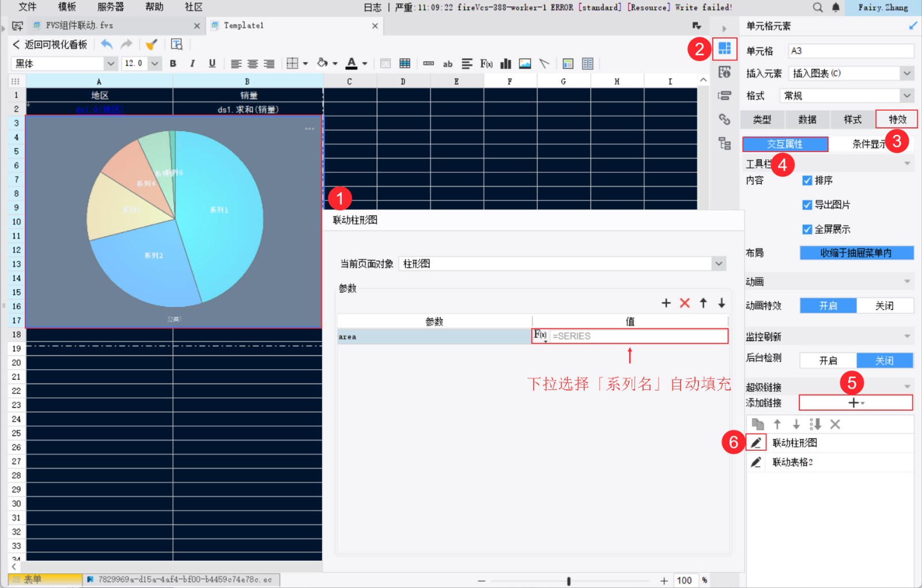Toggle italic formatting
This screenshot has height=588, width=922.
pyautogui.click(x=192, y=63)
